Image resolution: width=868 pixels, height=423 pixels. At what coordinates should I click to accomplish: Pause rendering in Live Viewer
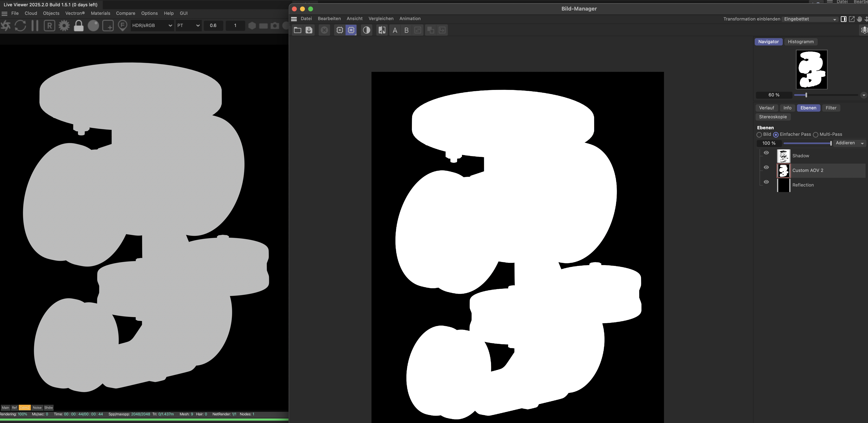[35, 26]
